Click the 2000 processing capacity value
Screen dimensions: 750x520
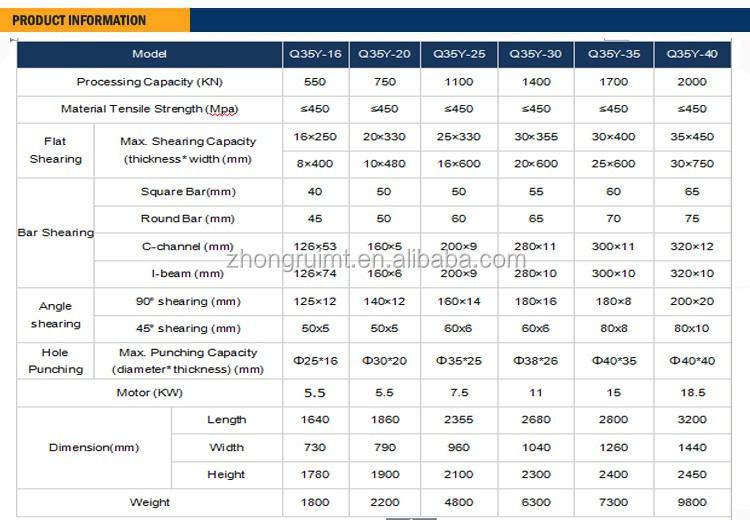tap(692, 82)
